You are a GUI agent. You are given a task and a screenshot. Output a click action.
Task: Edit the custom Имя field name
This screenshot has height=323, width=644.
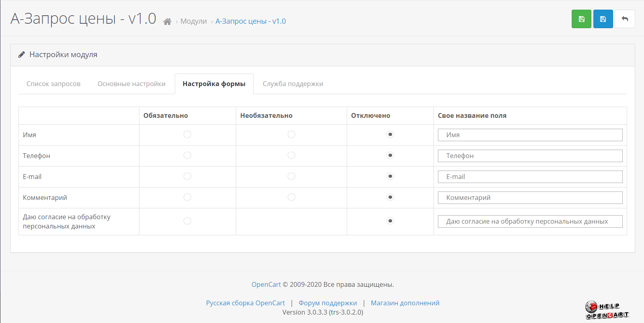(530, 135)
